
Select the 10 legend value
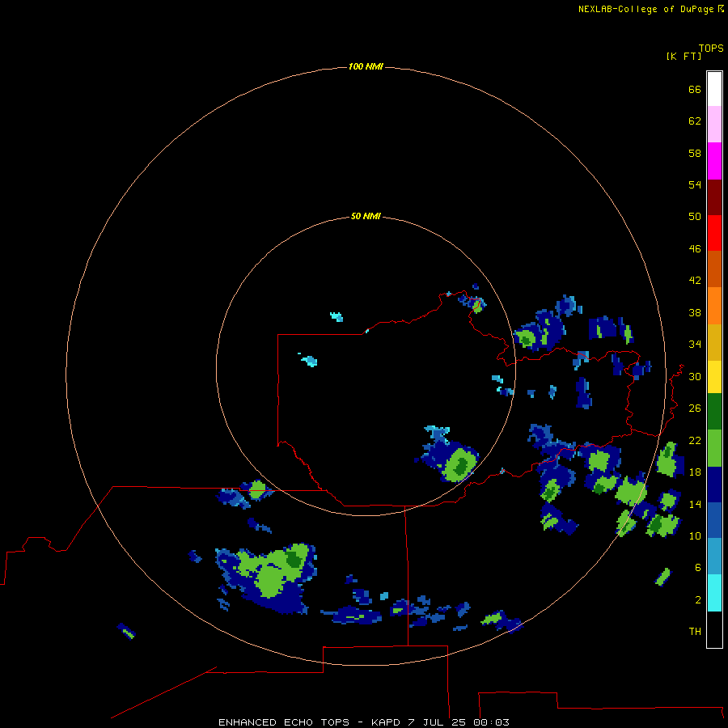tap(695, 536)
